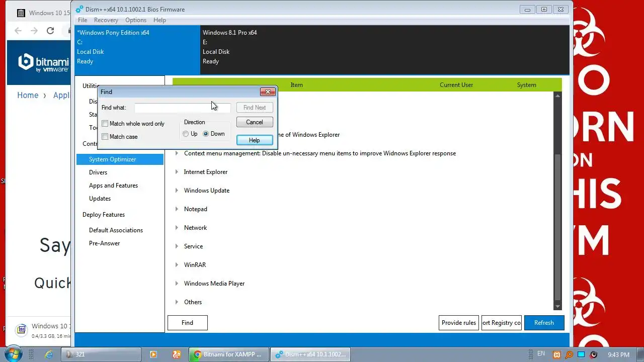Click the Current User column header

(456, 85)
